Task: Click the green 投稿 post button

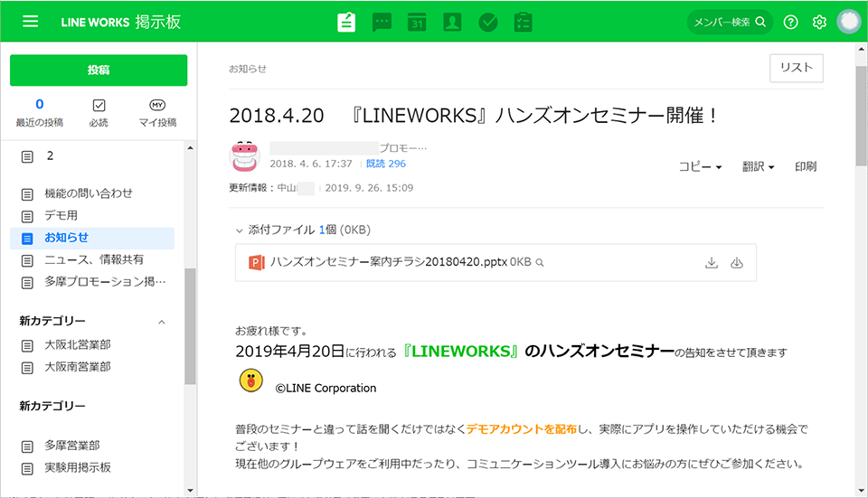Action: click(x=99, y=70)
